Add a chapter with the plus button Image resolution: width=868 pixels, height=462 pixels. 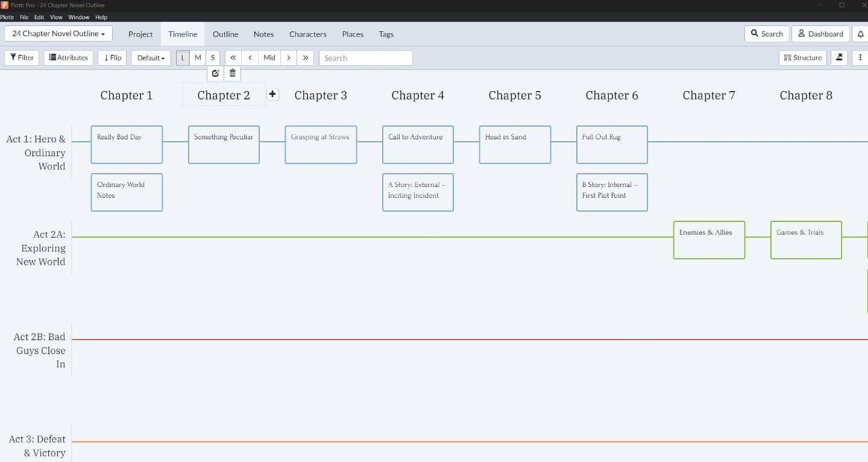pyautogui.click(x=272, y=94)
